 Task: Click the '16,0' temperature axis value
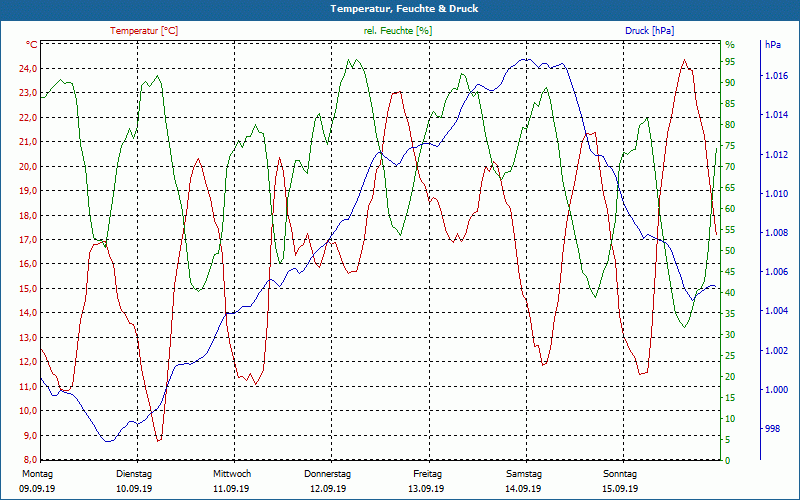(x=28, y=264)
